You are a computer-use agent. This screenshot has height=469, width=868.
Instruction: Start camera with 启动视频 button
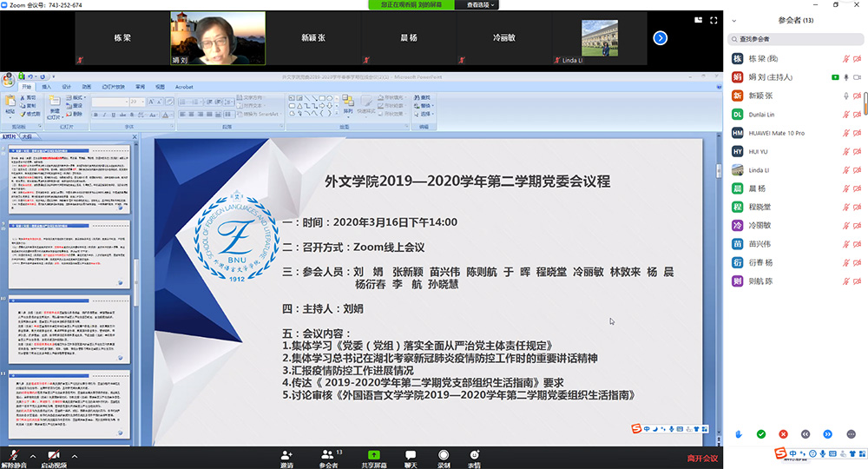point(54,456)
